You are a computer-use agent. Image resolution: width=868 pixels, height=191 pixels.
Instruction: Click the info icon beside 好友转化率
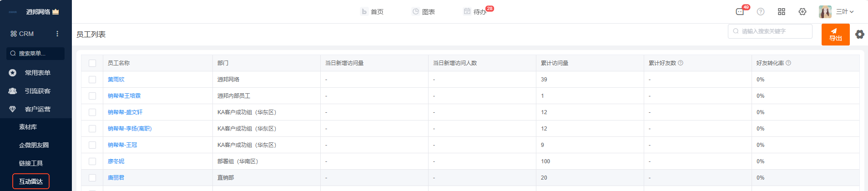[788, 63]
